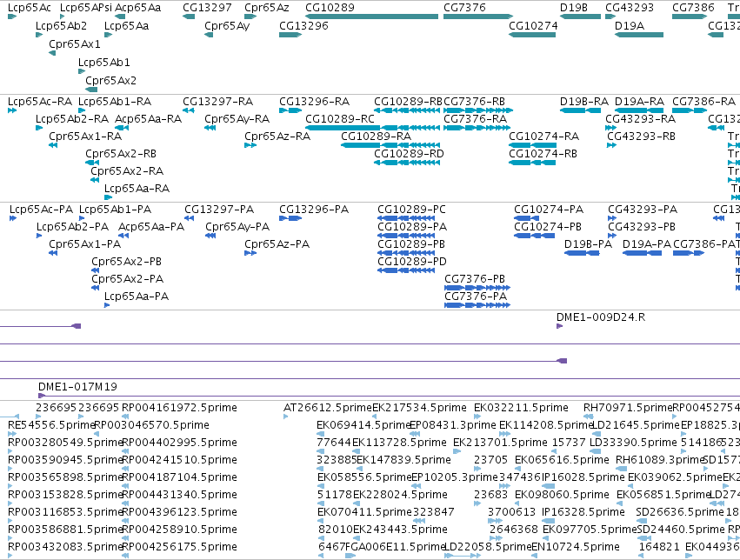740x560 pixels.
Task: Select the CG10274-RB transcript glyph
Action: (532, 163)
